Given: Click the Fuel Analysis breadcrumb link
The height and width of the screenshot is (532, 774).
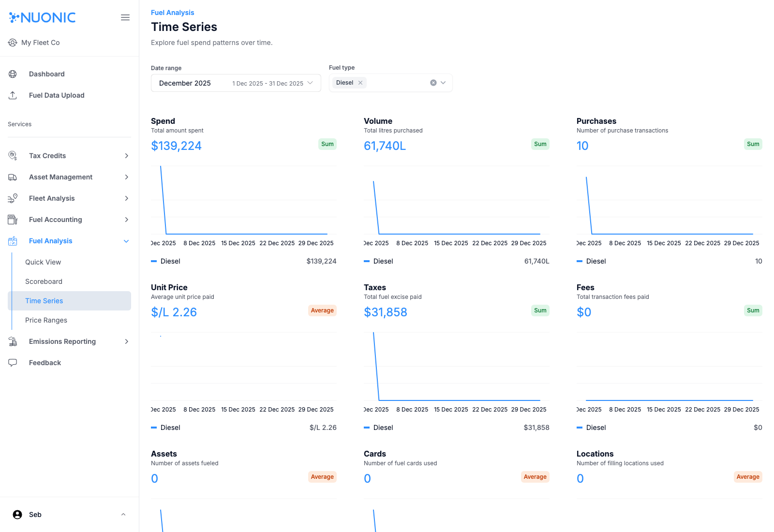Looking at the screenshot, I should (x=172, y=13).
